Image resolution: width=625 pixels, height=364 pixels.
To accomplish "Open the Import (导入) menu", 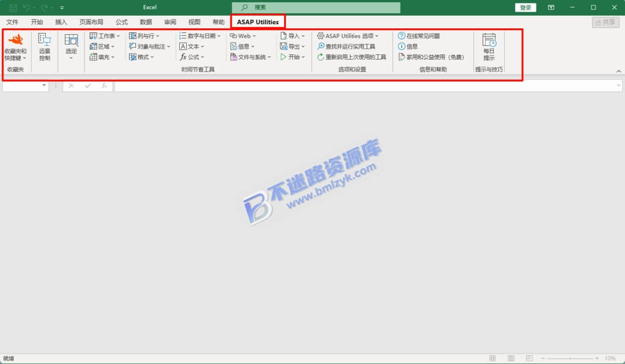I will pos(292,36).
